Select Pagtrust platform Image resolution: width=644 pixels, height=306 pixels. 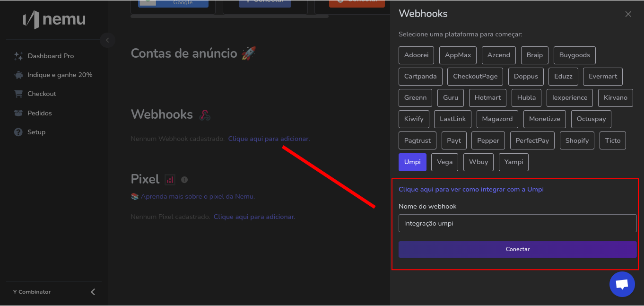point(418,140)
